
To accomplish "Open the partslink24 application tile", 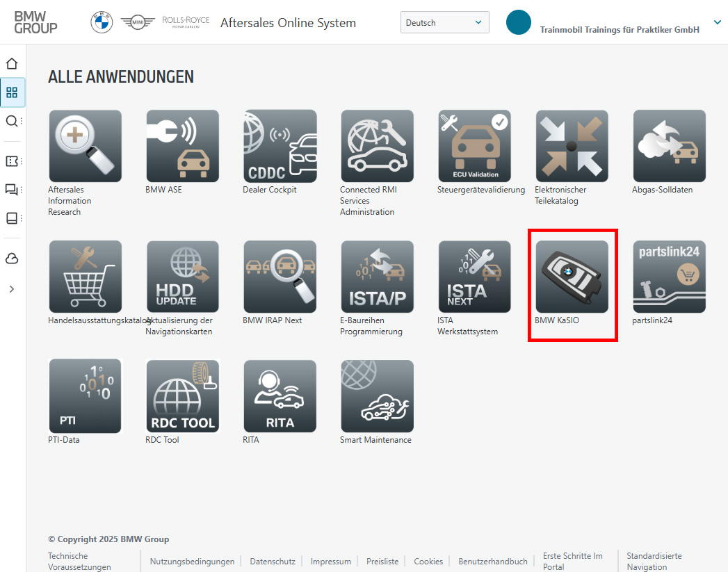I will (669, 277).
